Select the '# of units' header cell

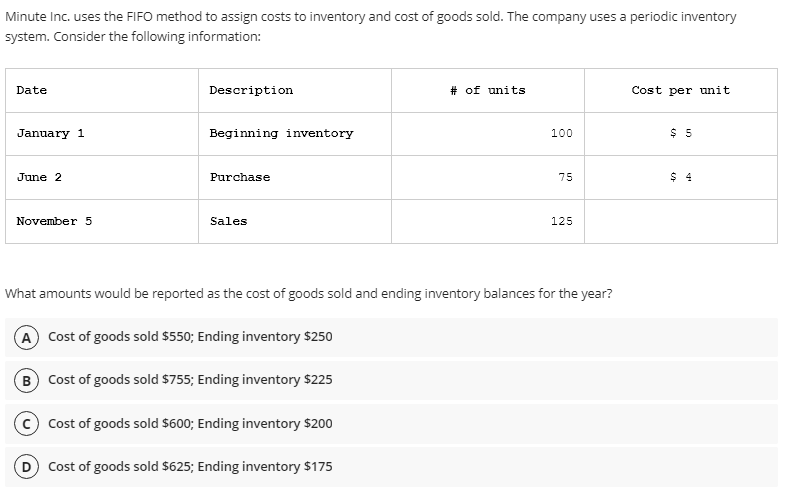pos(487,90)
